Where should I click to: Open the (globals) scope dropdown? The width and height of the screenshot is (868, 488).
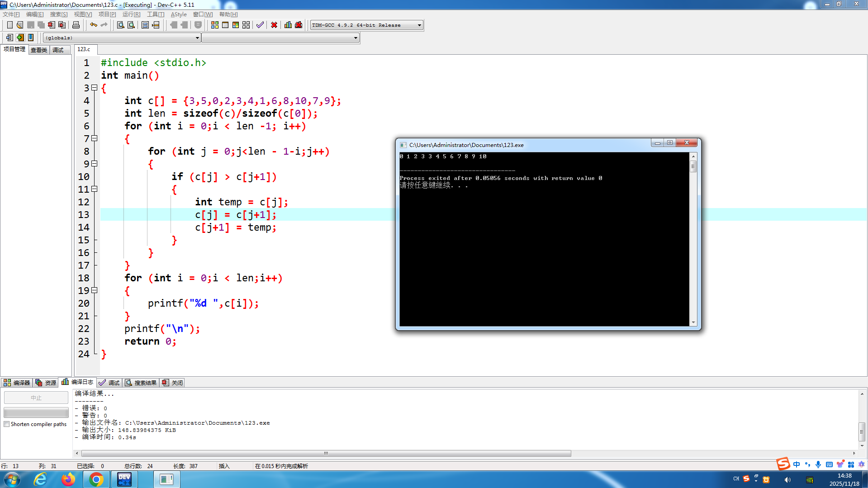[122, 38]
